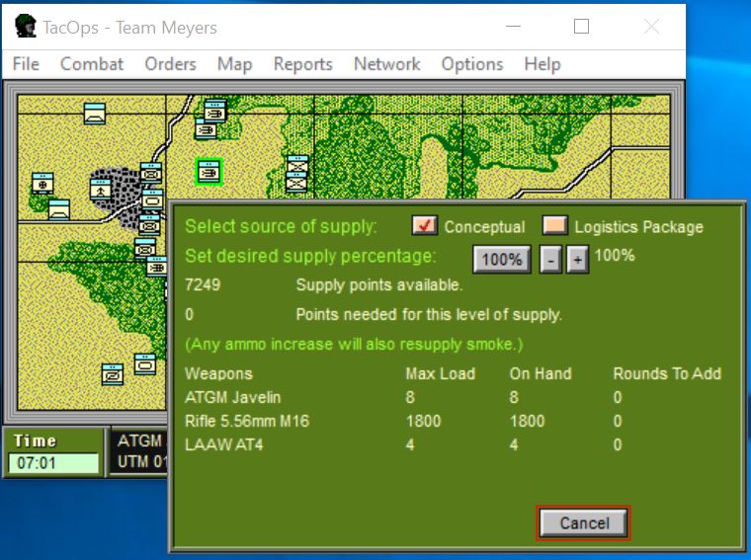Image resolution: width=751 pixels, height=560 pixels.
Task: Click the smoke resupply note in green text
Action: [354, 344]
